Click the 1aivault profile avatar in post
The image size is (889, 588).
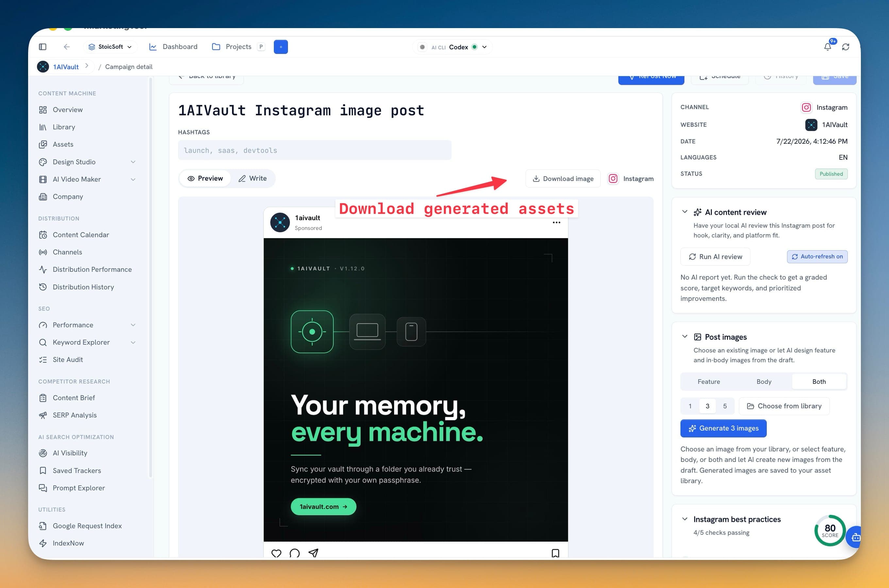tap(280, 222)
